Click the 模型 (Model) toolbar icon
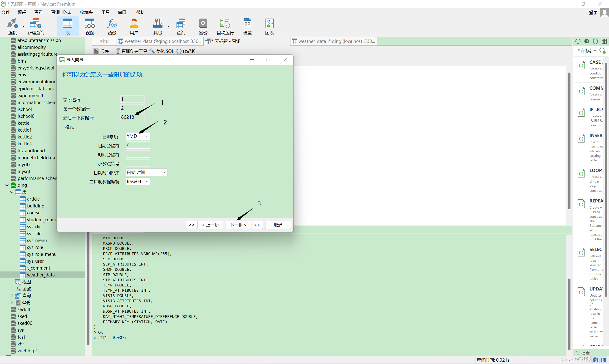 pos(247,26)
